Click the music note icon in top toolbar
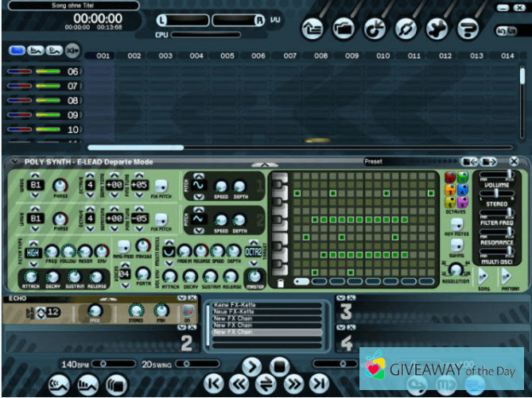532x398 pixels. 375,29
